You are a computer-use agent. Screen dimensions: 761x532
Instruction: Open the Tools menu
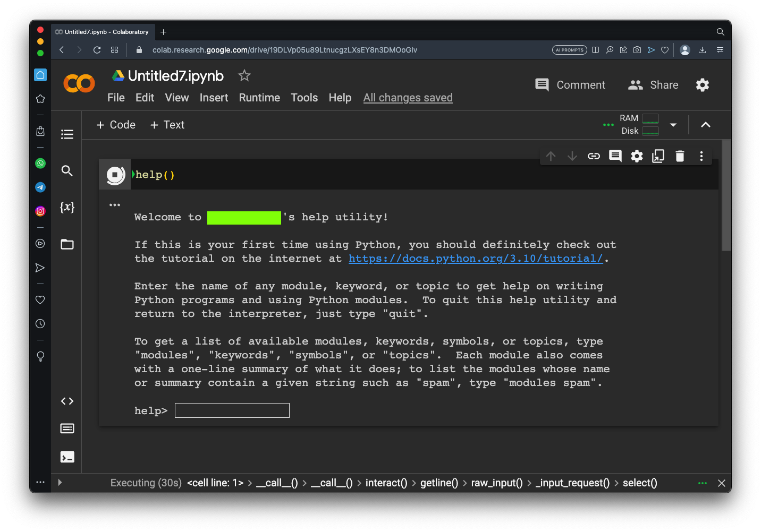pyautogui.click(x=305, y=98)
